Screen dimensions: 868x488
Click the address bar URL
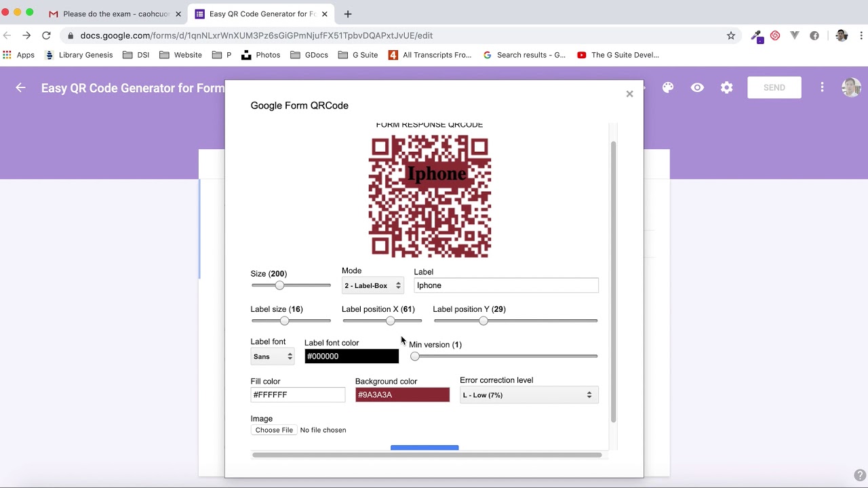256,35
